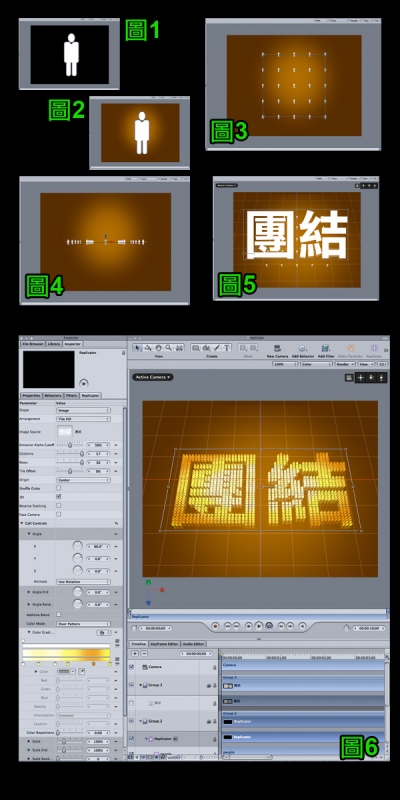400x800 pixels.
Task: Click the color eyedropper icon
Action: point(82,671)
